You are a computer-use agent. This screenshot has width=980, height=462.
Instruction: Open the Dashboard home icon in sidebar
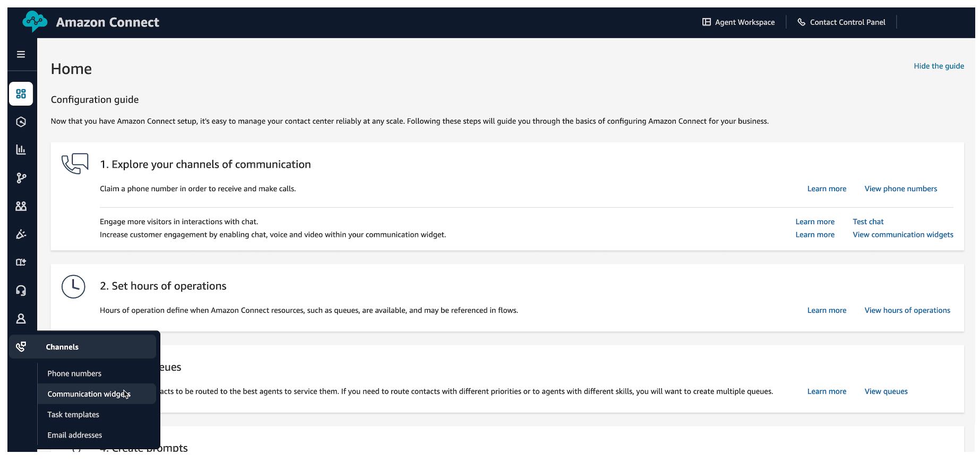coord(21,94)
